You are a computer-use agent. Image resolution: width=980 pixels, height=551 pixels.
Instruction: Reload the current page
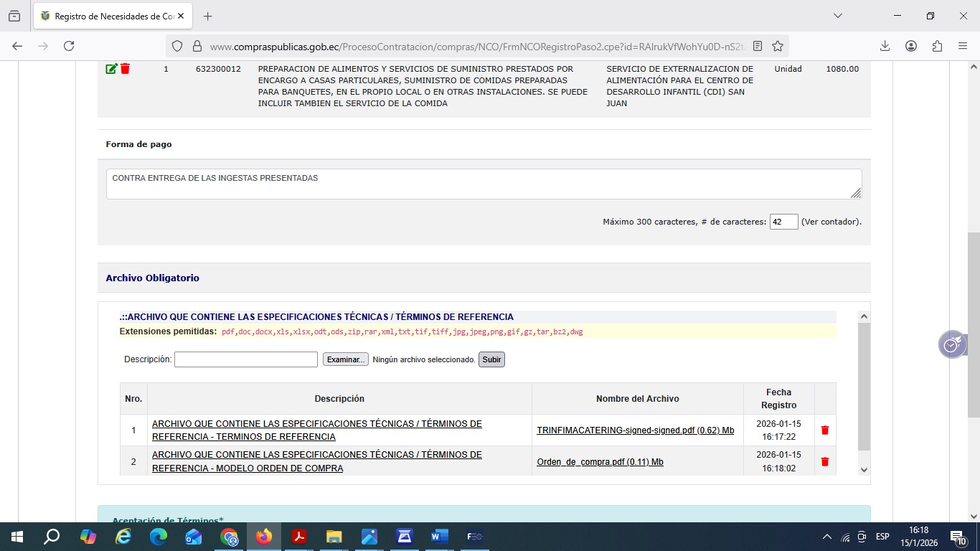tap(69, 46)
